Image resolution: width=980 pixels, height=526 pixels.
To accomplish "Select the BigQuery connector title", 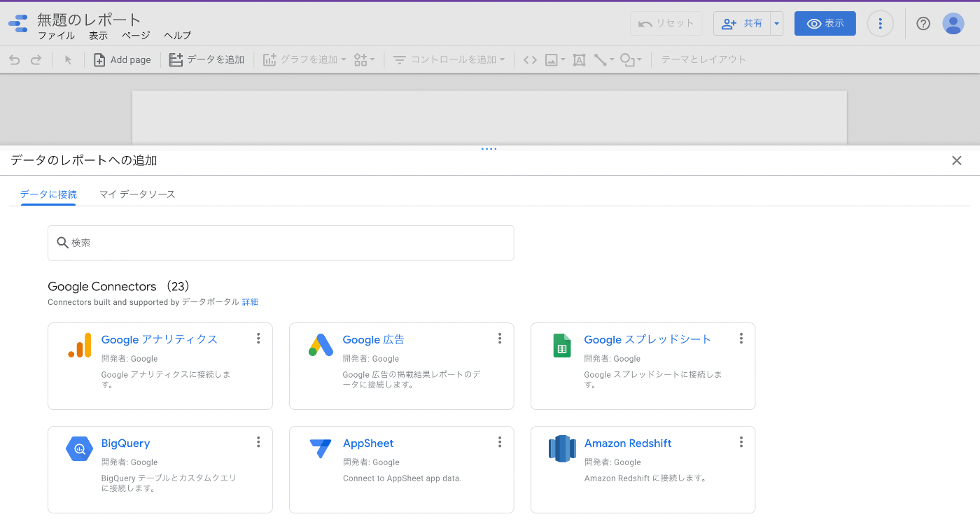I will (125, 443).
